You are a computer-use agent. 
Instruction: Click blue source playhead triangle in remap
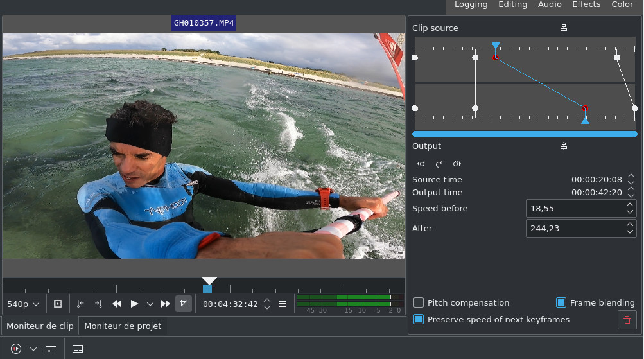pos(496,45)
